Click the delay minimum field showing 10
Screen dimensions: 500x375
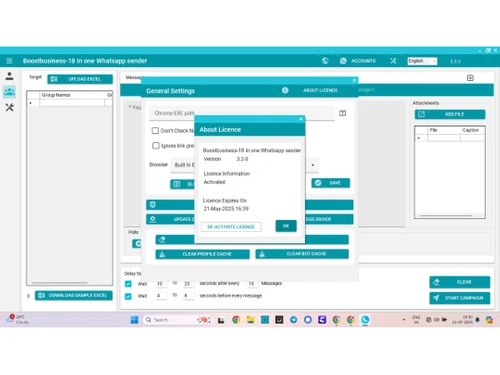161,284
